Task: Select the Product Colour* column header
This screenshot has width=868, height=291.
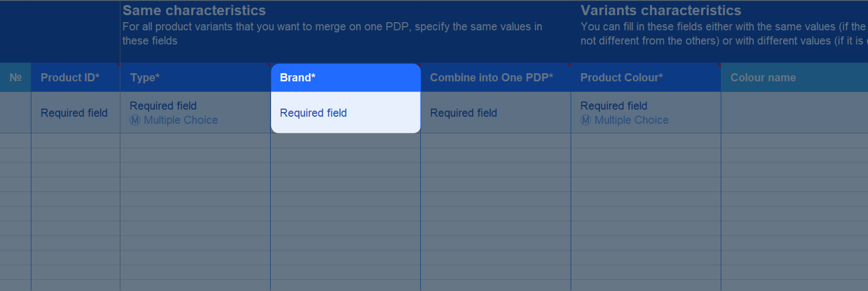Action: 646,77
